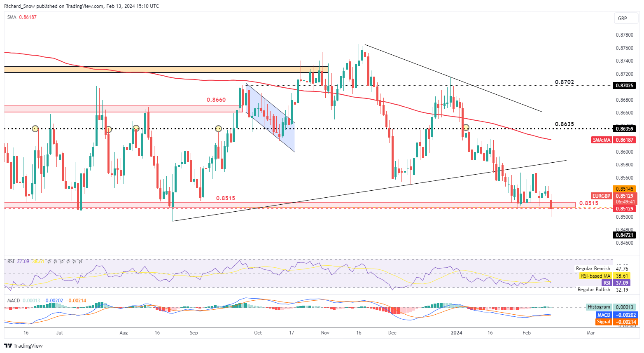Click the MACD indicator legend title

coord(14,301)
